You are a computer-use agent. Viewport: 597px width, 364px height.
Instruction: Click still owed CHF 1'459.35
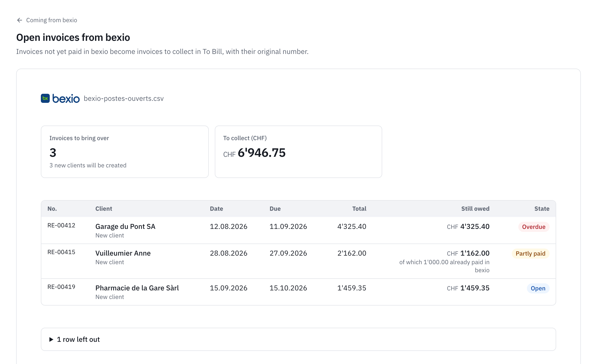click(x=468, y=288)
